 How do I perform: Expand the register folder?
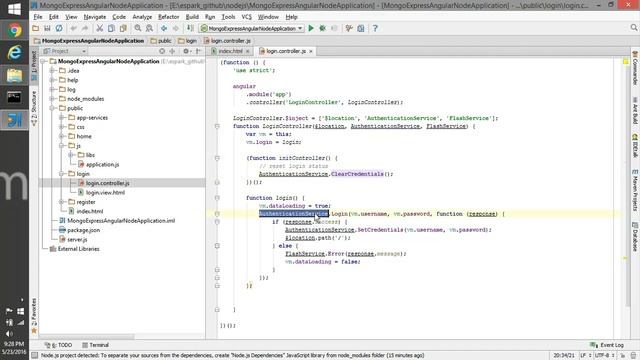[62, 202]
